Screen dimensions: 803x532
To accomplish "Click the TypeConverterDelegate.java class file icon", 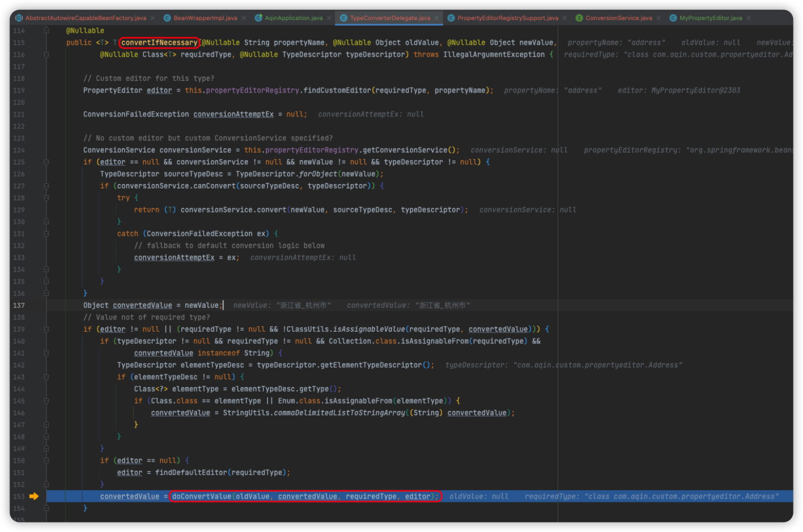I will click(x=344, y=18).
